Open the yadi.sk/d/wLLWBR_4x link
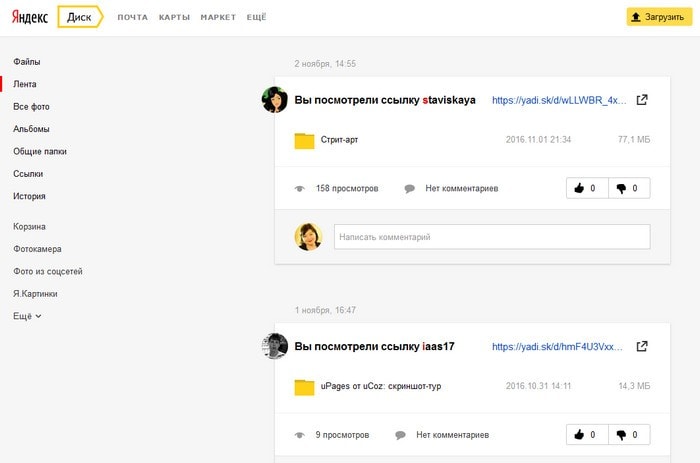Image resolution: width=700 pixels, height=463 pixels. tap(559, 100)
